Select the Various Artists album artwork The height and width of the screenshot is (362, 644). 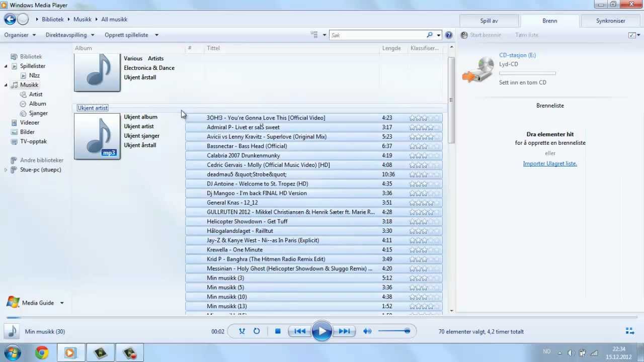[97, 72]
